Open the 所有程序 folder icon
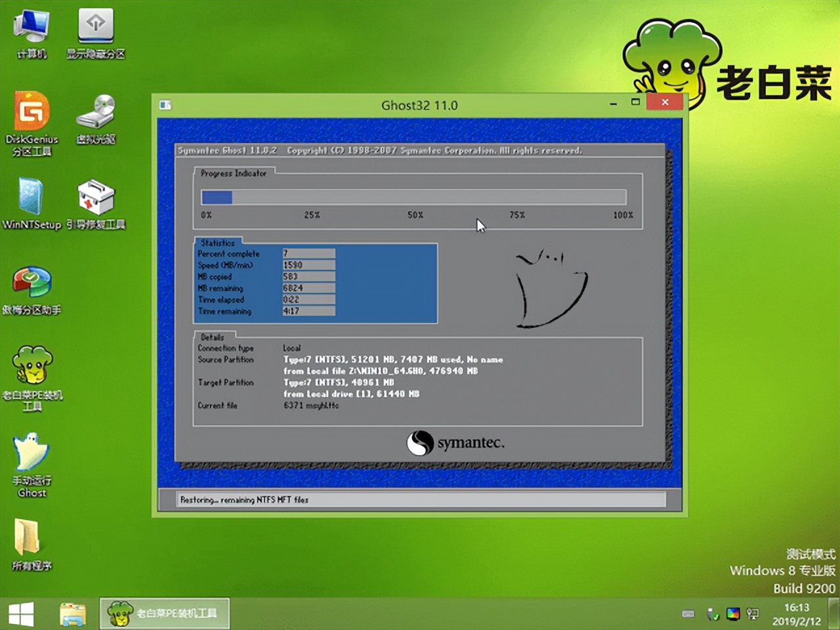Image resolution: width=840 pixels, height=630 pixels. [x=30, y=541]
